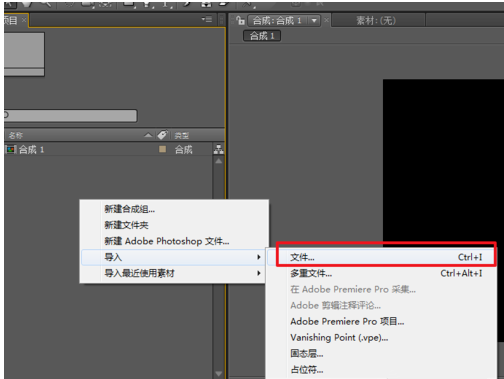Expand arrow next to 导入最近使用素材
This screenshot has height=379, width=504.
point(259,273)
